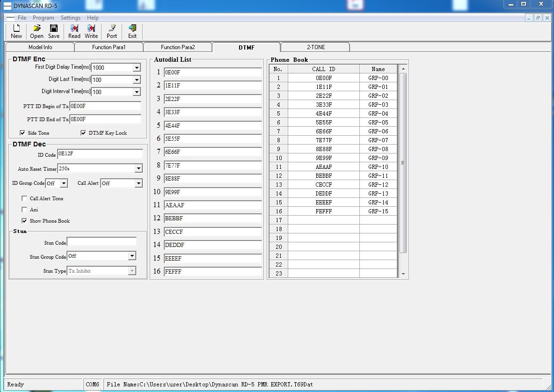Click the inner MDI document icon beside File
554x392 pixels.
[x=11, y=18]
